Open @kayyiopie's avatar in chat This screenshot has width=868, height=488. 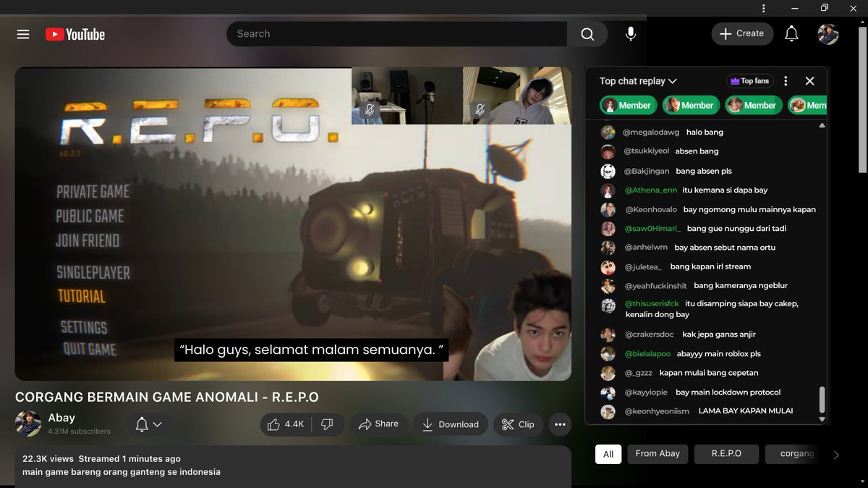(x=608, y=392)
